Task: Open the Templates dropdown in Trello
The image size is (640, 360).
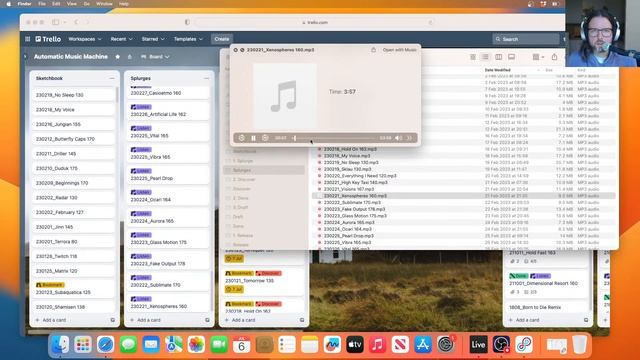Action: tap(188, 39)
